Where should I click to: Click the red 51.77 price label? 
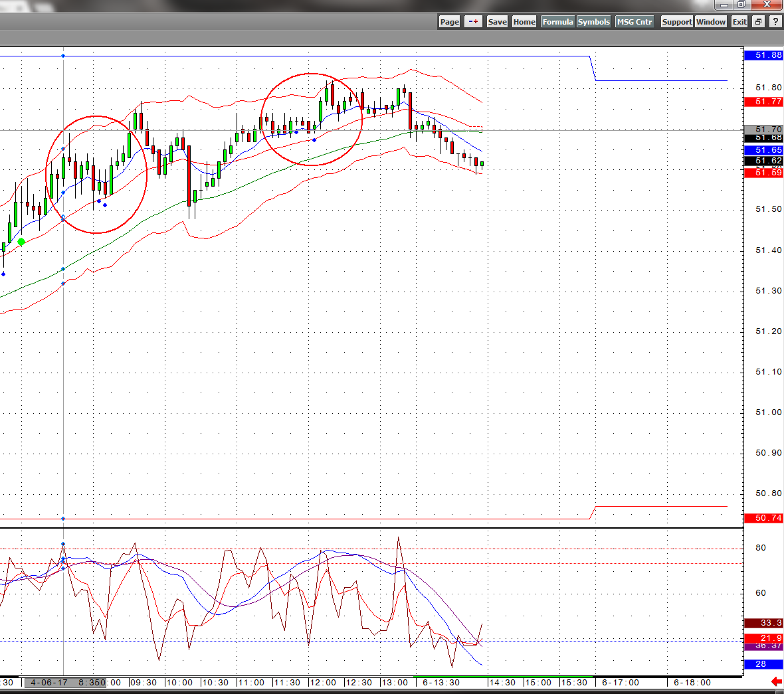click(x=763, y=102)
